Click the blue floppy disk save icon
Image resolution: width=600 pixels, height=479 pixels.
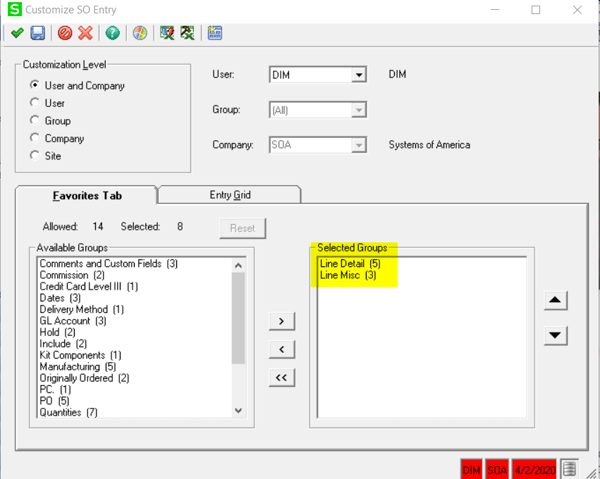(x=38, y=33)
